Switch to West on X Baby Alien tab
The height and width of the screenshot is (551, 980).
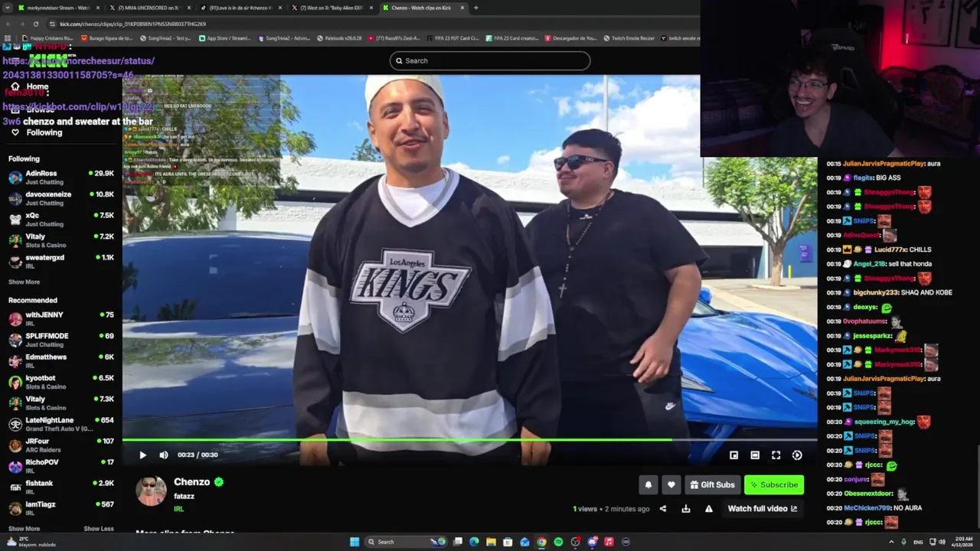(x=332, y=8)
